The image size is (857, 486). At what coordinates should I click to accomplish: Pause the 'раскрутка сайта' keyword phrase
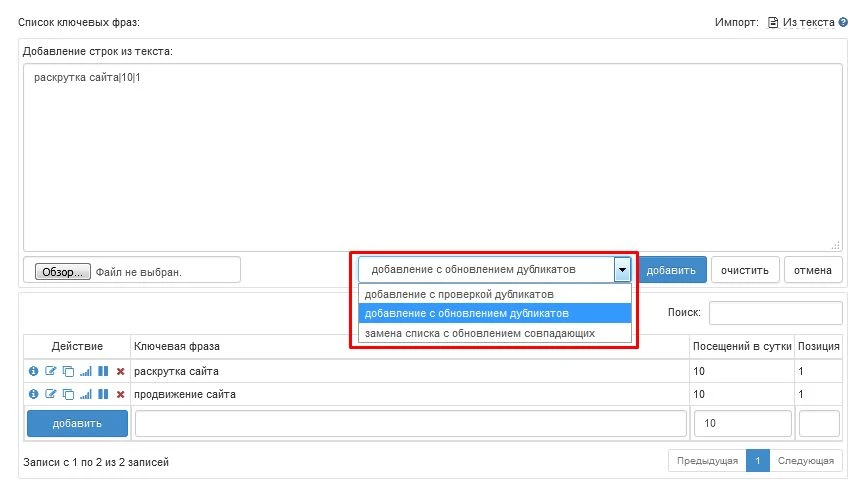tap(103, 371)
